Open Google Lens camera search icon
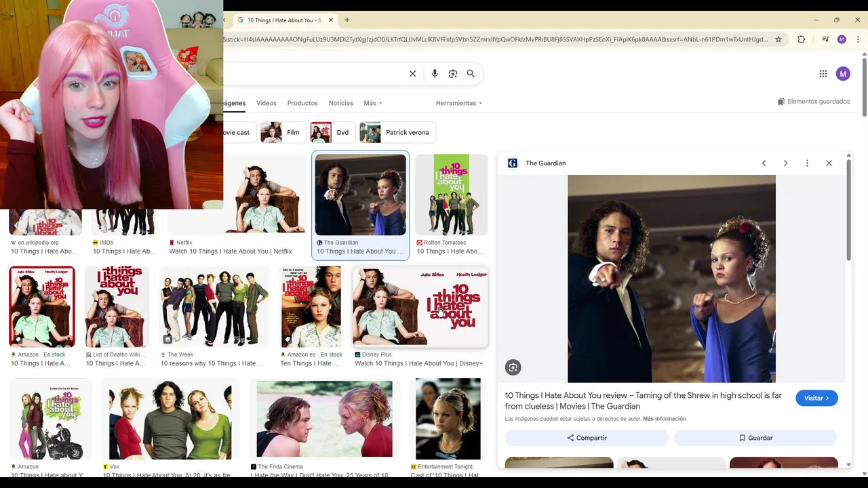The width and height of the screenshot is (868, 488). tap(453, 74)
